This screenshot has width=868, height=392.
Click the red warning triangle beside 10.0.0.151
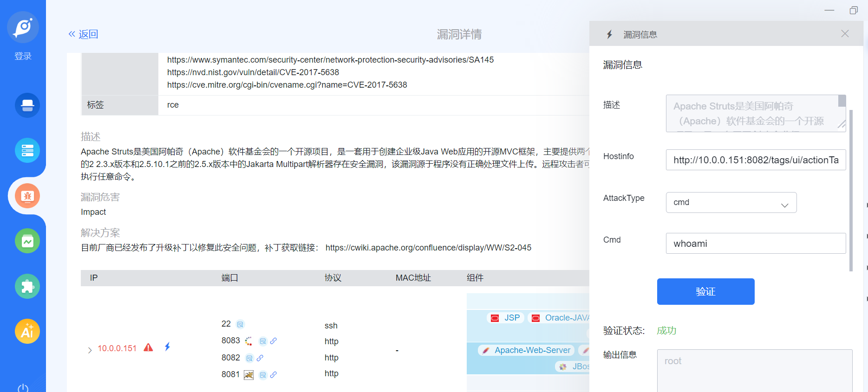[148, 347]
